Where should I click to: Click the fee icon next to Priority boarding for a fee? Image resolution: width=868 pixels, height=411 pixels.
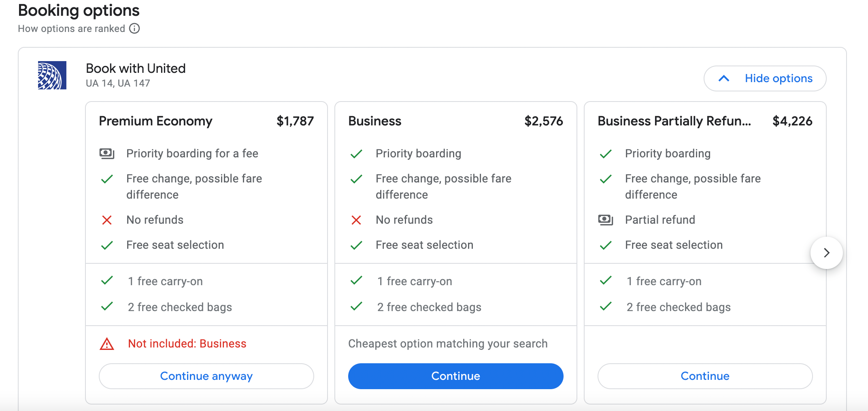pos(107,154)
